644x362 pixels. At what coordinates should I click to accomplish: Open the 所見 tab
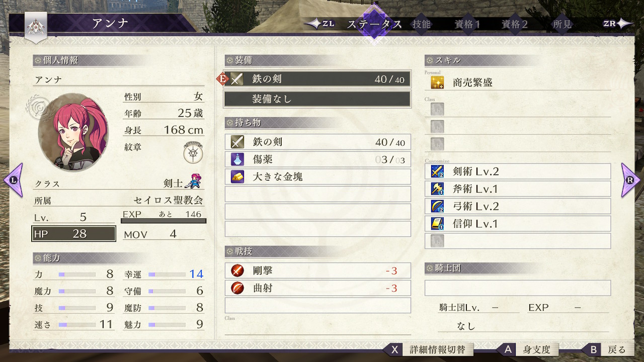click(562, 24)
